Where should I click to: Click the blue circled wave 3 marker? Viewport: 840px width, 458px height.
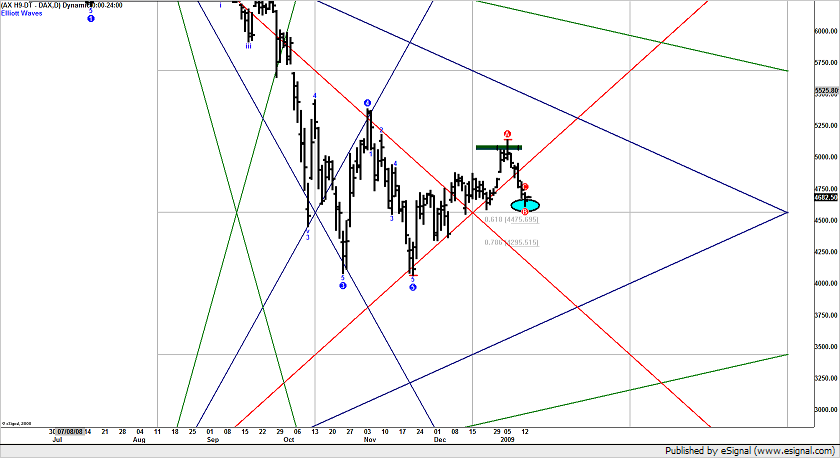coord(343,286)
